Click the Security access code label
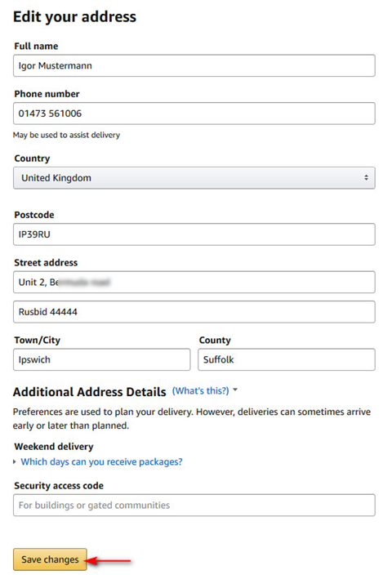This screenshot has width=392, height=588. click(59, 486)
